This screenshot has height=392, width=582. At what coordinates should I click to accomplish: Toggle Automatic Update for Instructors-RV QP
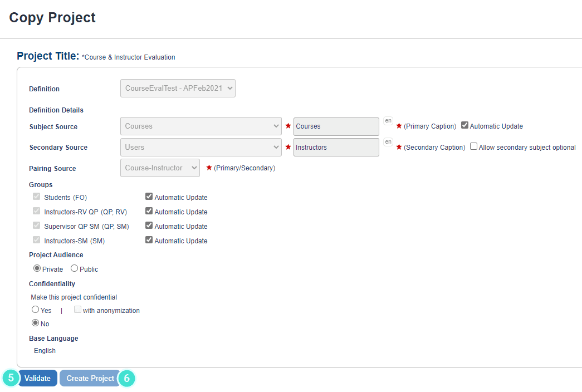[149, 211]
